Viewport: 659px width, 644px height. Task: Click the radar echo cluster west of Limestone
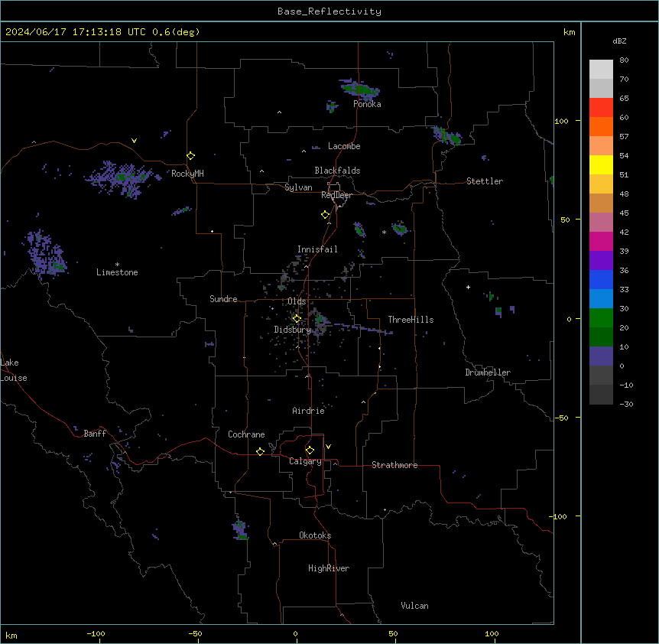pos(45,253)
